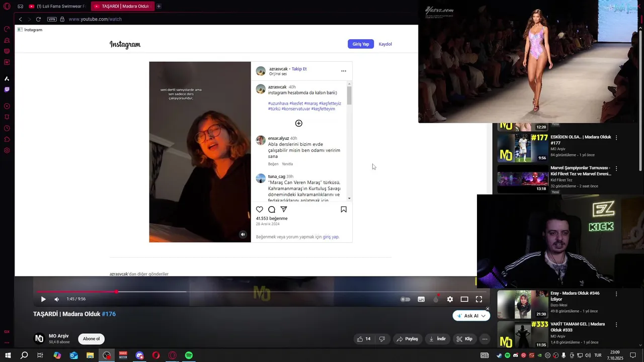
Task: Toggle subtitles button in player
Action: pyautogui.click(x=421, y=299)
